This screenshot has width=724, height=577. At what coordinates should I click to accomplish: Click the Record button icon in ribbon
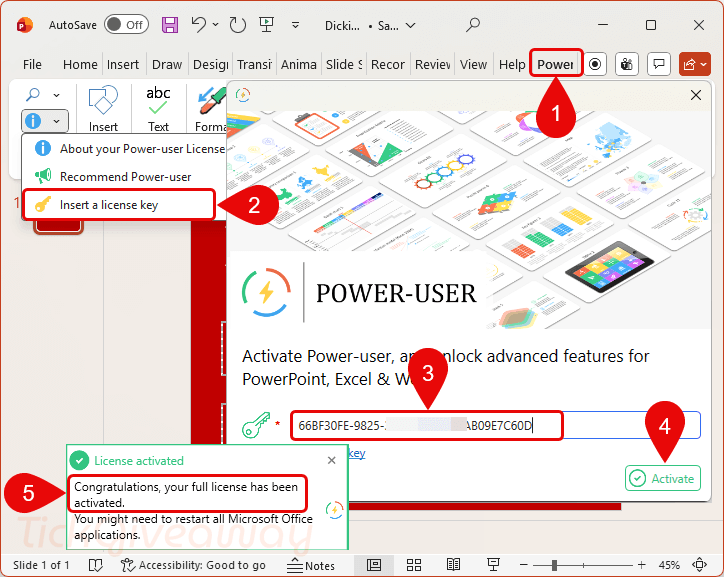pos(595,64)
